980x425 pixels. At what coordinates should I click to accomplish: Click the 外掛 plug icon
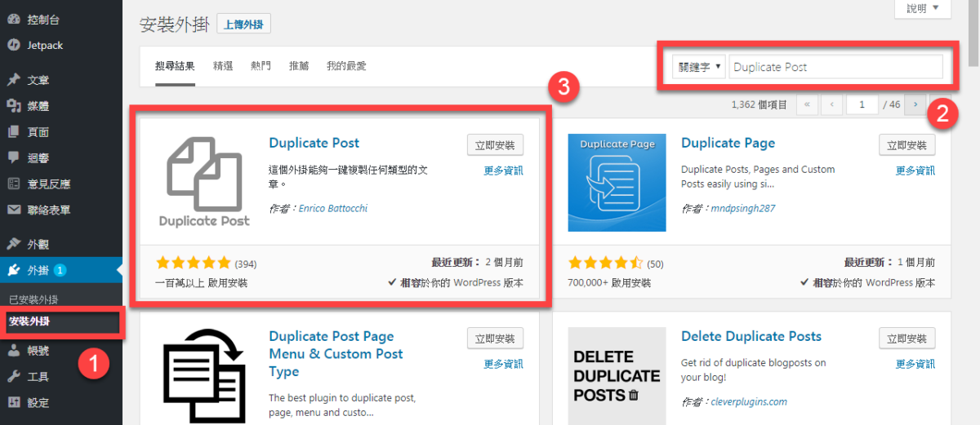click(14, 270)
